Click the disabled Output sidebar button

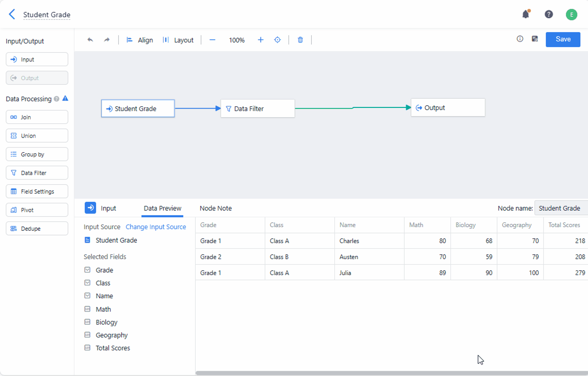click(37, 78)
